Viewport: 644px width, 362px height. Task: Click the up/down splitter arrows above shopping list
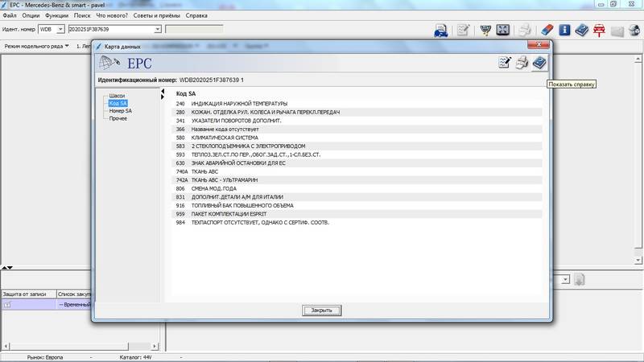(x=7, y=268)
